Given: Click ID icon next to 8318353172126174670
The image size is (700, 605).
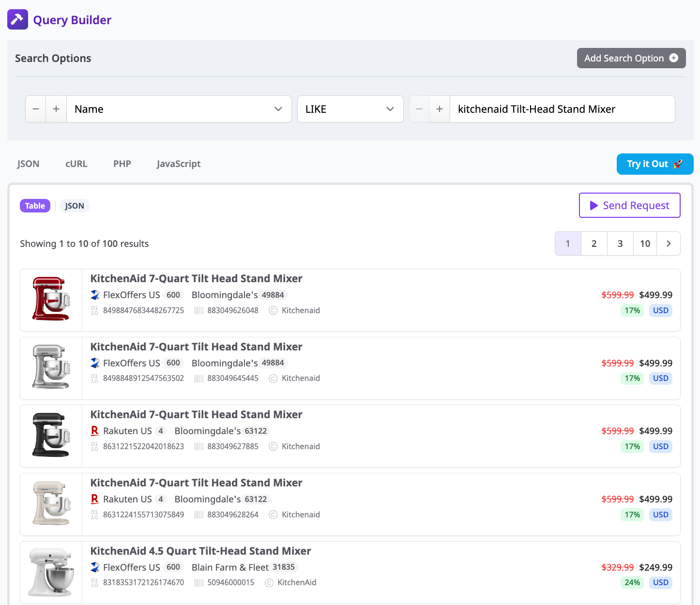Looking at the screenshot, I should click(94, 582).
